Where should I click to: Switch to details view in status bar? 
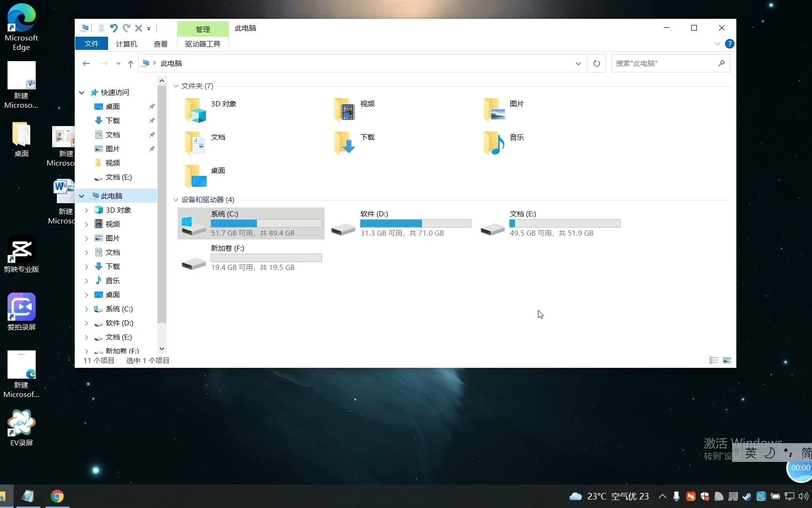coord(713,360)
